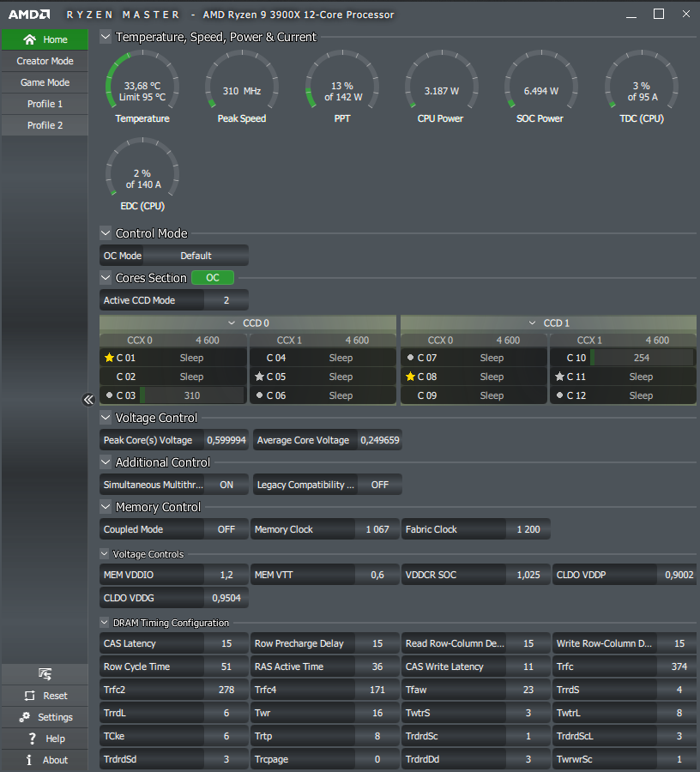This screenshot has height=772, width=700.
Task: Click the CAS Latency value 15
Action: pyautogui.click(x=226, y=643)
